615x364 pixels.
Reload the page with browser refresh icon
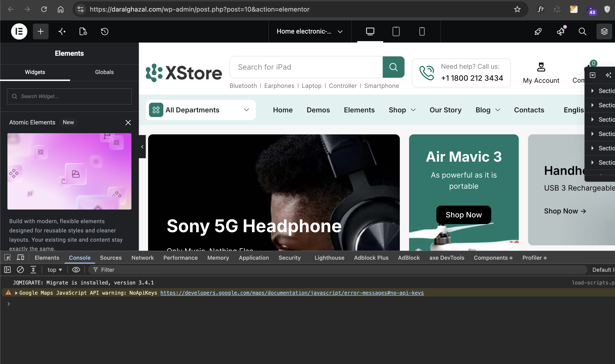point(44,9)
